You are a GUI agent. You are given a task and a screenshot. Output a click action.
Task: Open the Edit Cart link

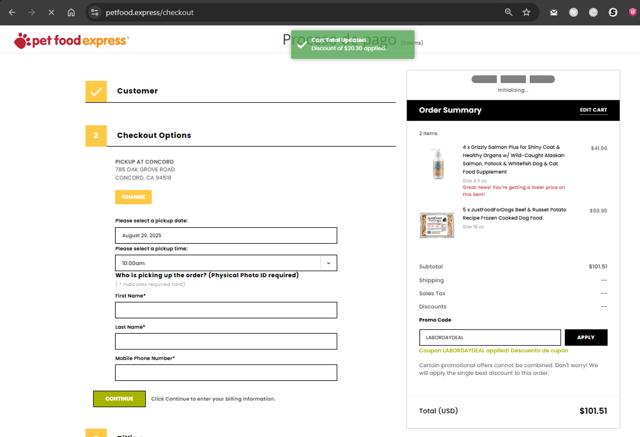[x=593, y=110]
